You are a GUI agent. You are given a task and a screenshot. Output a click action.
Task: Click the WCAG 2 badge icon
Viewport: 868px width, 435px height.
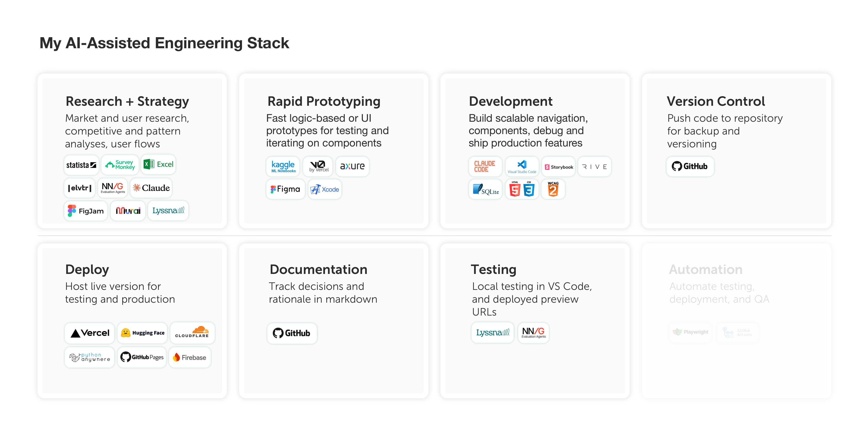(x=553, y=189)
